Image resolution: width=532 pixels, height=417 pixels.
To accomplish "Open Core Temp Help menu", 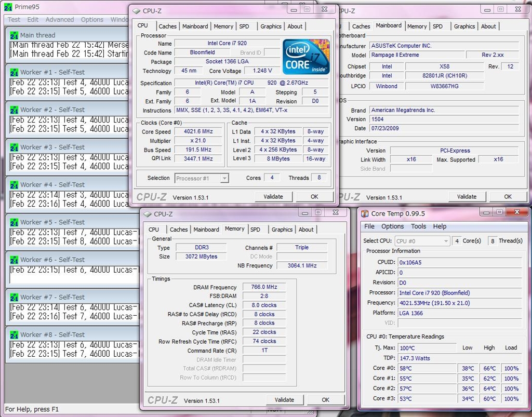I will (440, 226).
